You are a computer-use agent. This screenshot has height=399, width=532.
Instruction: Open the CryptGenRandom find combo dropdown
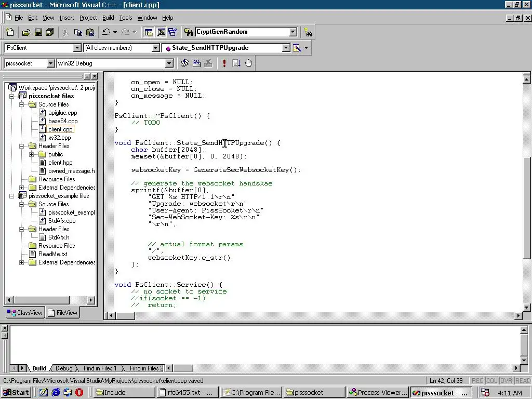click(293, 32)
